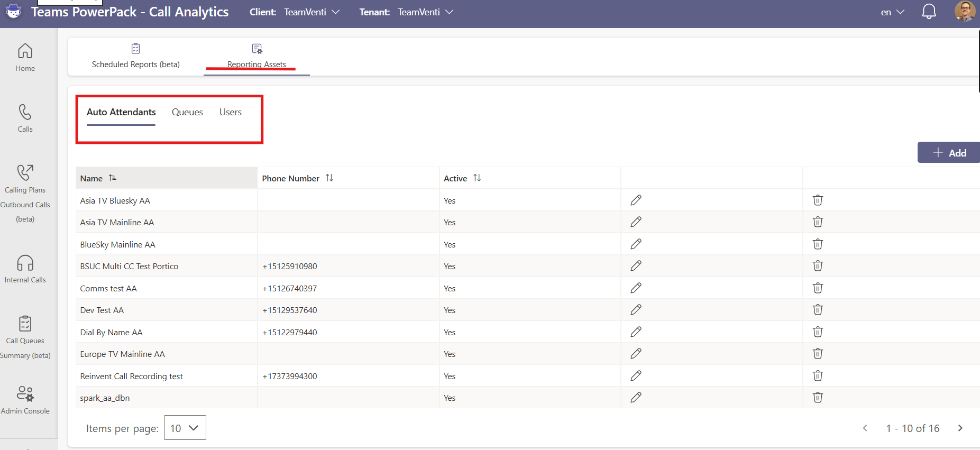The image size is (980, 450).
Task: Delete the spark_aa_dbn entry
Action: click(x=818, y=398)
